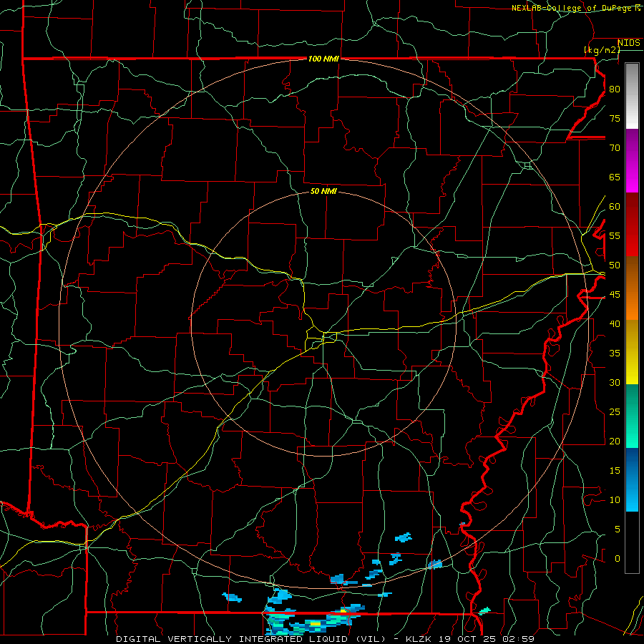Screen dimensions: 644x644
Task: Click the red segment of the color scale
Action: (x=632, y=225)
